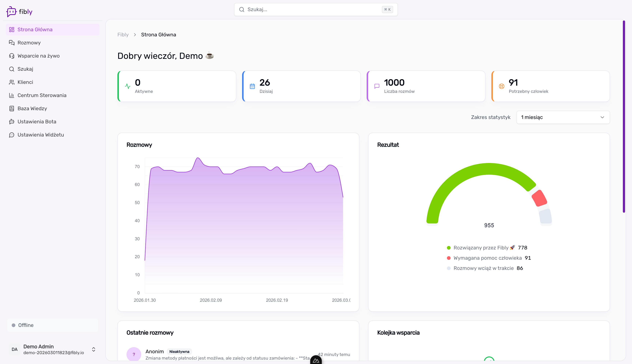Click the calendar icon on Dzisiaj card

pos(252,86)
